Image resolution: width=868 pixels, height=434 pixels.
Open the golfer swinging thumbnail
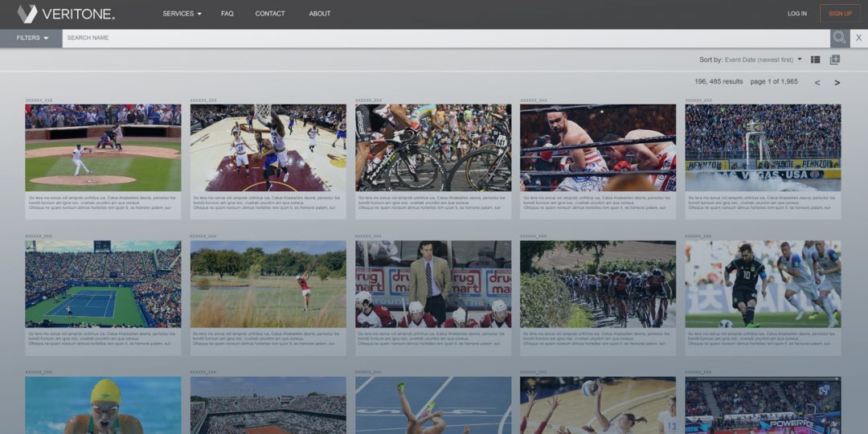268,284
